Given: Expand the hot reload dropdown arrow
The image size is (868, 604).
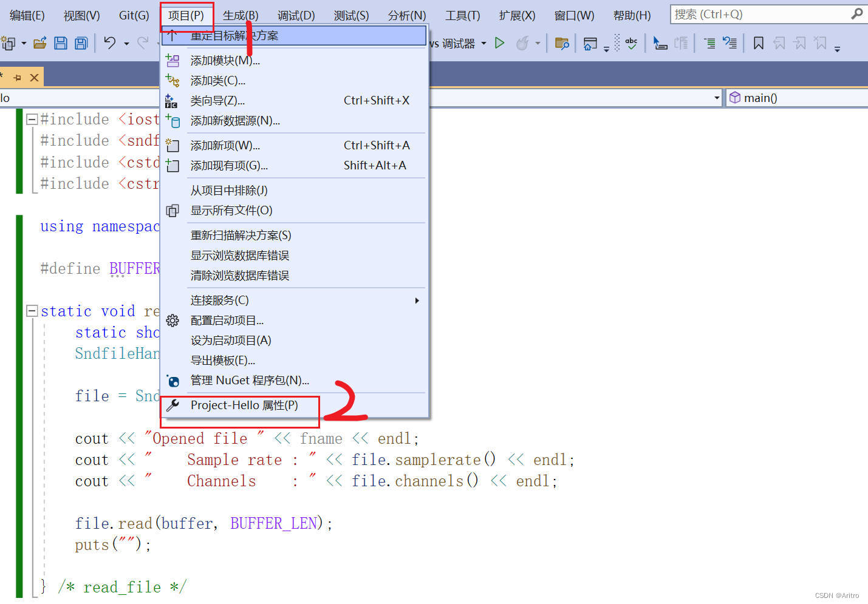Looking at the screenshot, I should point(538,43).
